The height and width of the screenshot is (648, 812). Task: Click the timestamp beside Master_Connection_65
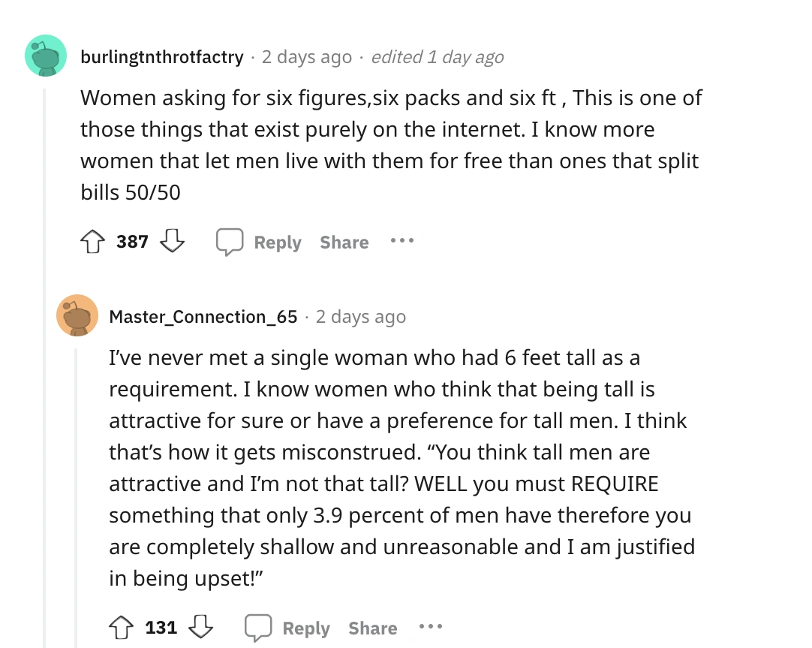(x=361, y=317)
